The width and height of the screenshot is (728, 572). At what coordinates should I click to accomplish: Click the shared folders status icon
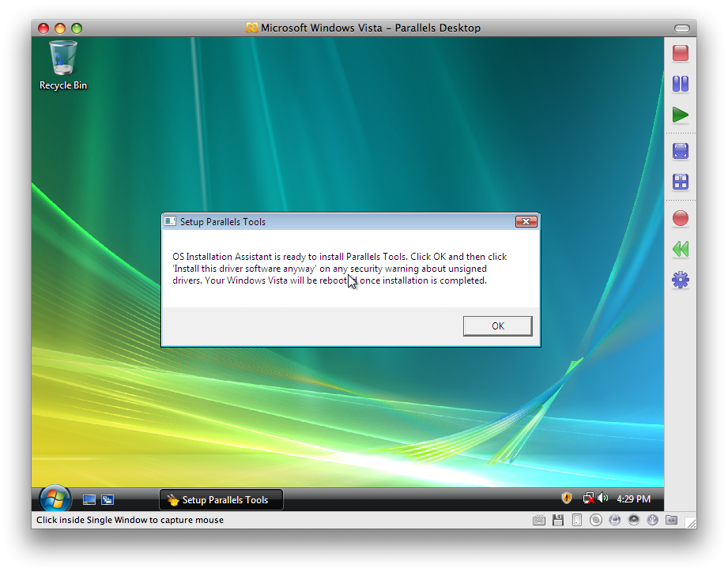click(x=671, y=520)
